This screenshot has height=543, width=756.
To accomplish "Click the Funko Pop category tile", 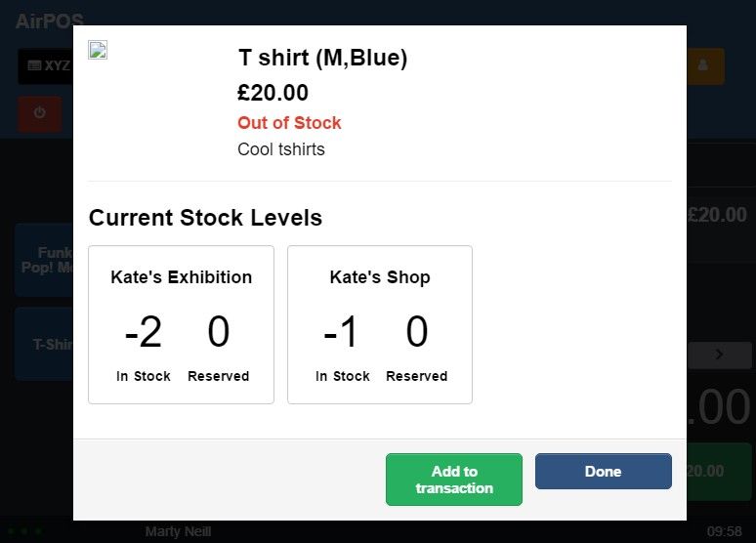I will coord(44,260).
